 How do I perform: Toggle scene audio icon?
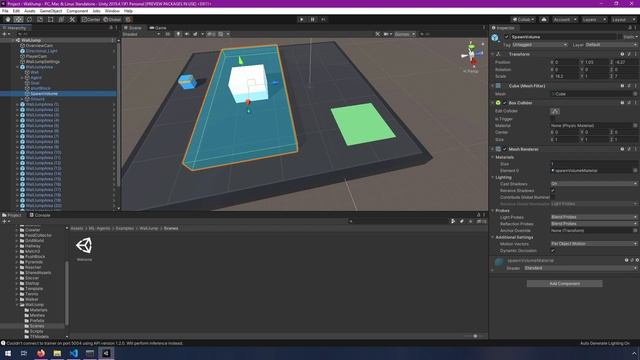point(187,34)
